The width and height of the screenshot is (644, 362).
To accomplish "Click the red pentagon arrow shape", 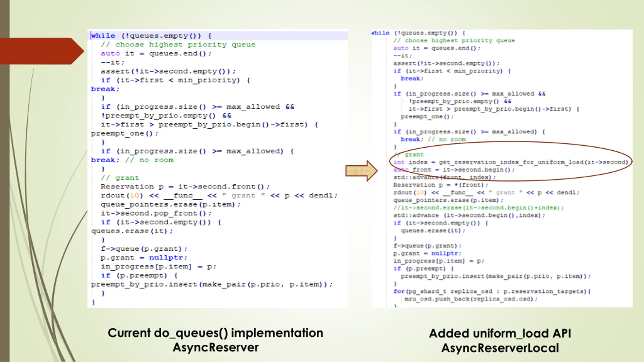I will click(x=42, y=51).
